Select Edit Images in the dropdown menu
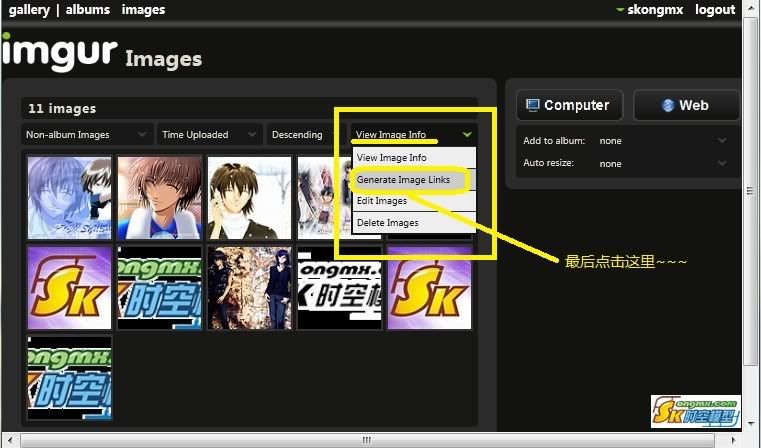This screenshot has width=761, height=448. [414, 201]
